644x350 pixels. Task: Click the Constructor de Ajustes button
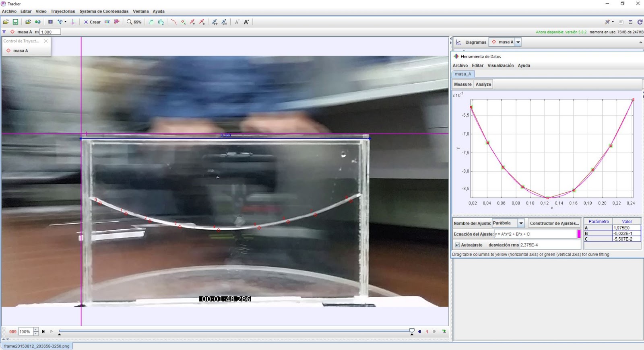[x=554, y=223]
